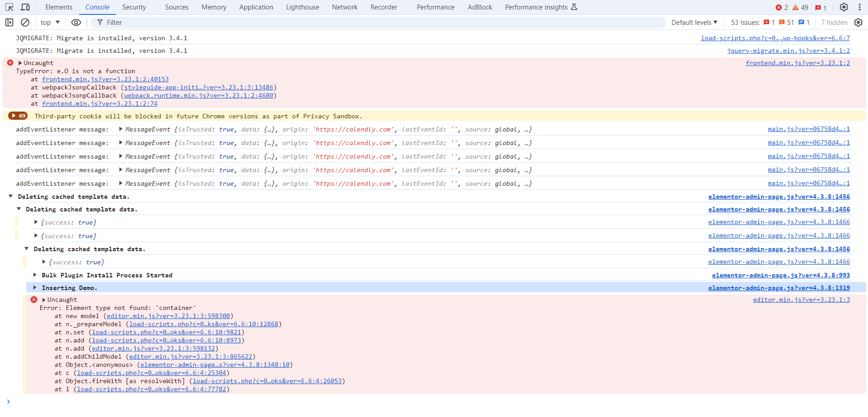Open load-scripts.php 6.6:4:77782 stack link
Screen dimensions: 868x417
pos(152,389)
